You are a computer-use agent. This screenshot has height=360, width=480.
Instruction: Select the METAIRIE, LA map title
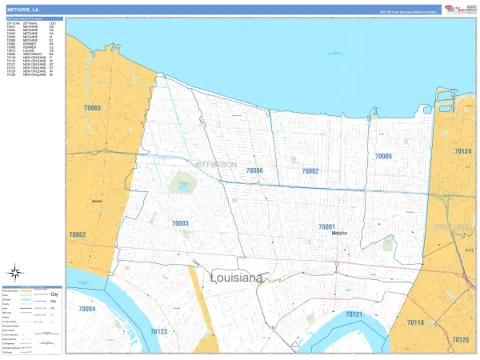coord(23,10)
